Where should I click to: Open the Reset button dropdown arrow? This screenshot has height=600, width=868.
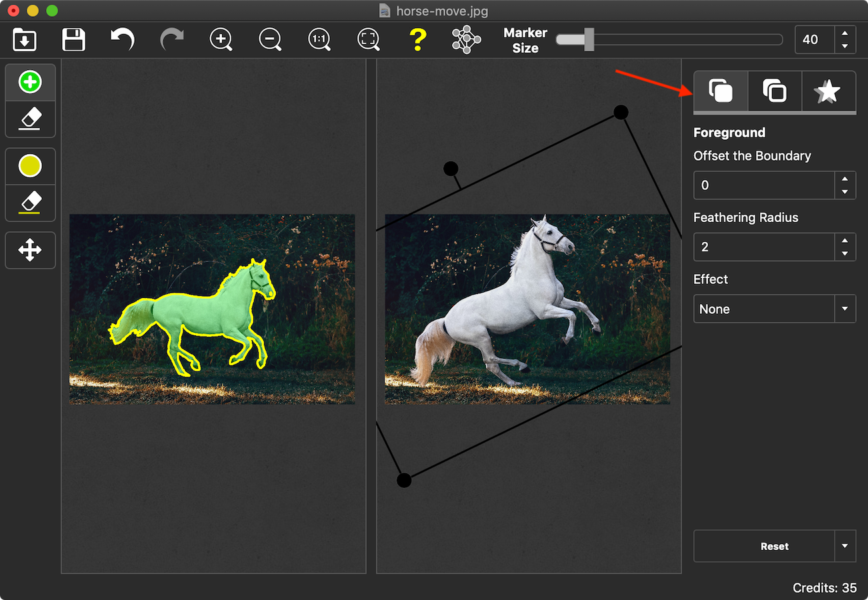click(x=845, y=546)
